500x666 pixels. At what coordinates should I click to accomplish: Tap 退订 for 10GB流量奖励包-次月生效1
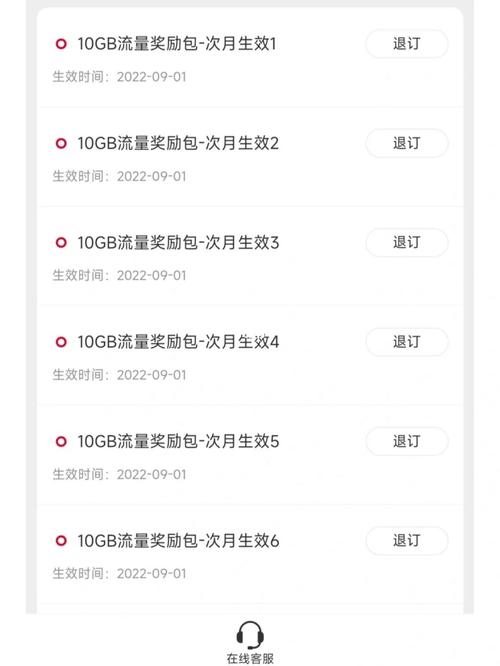(x=407, y=44)
